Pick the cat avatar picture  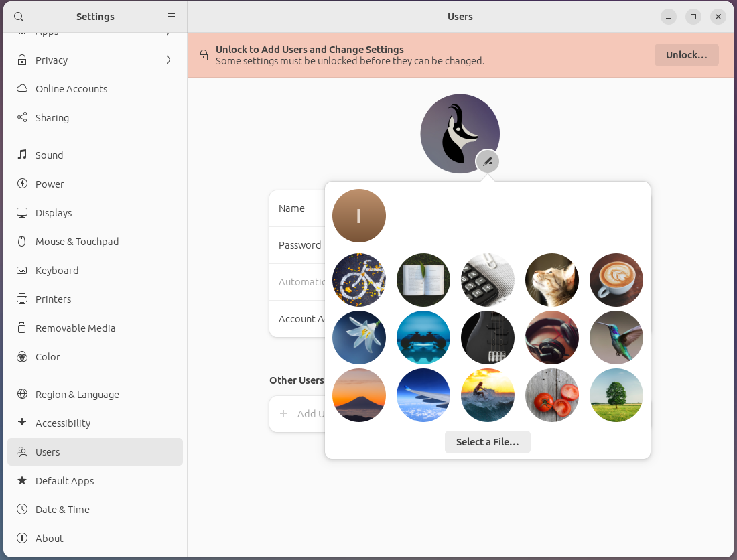point(552,280)
